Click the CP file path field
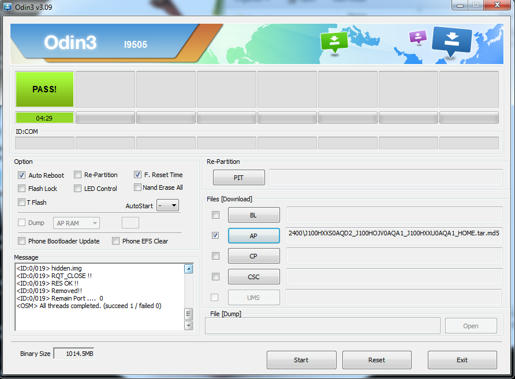Screen dimensions: 515x379 394,256
